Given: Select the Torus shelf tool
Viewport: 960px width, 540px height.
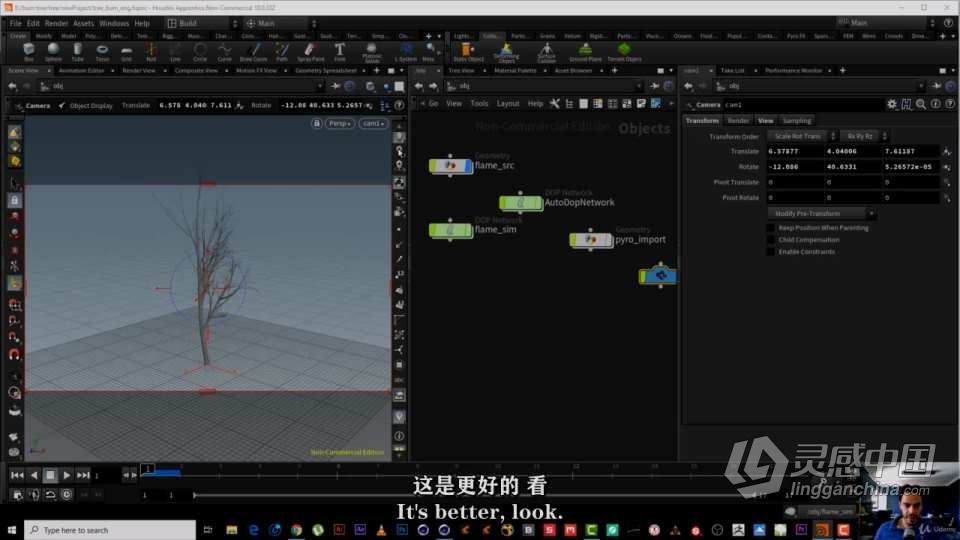Looking at the screenshot, I should coord(102,51).
